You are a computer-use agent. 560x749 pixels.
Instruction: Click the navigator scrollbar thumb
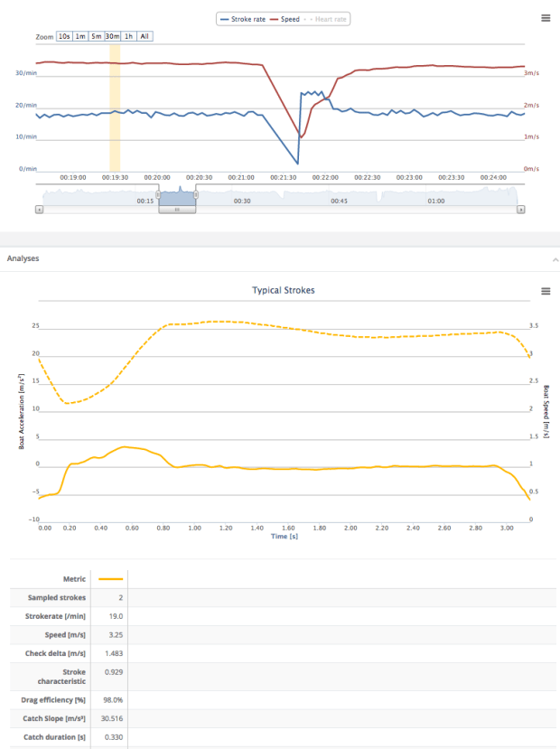(177, 209)
